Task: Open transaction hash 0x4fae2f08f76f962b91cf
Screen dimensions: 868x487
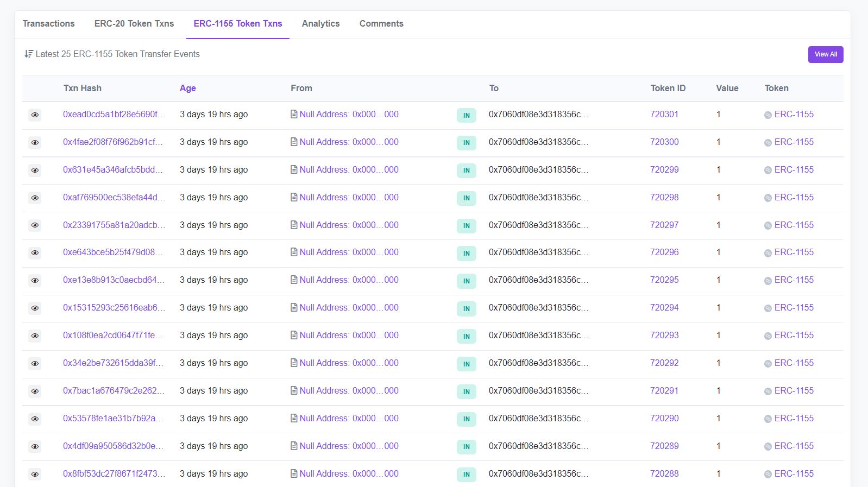Action: 113,142
